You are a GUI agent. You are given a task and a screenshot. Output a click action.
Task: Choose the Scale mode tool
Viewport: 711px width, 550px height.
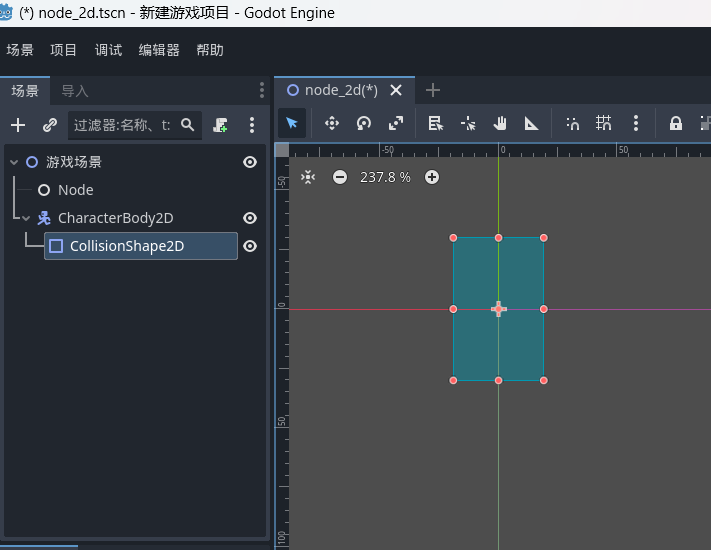click(x=396, y=123)
